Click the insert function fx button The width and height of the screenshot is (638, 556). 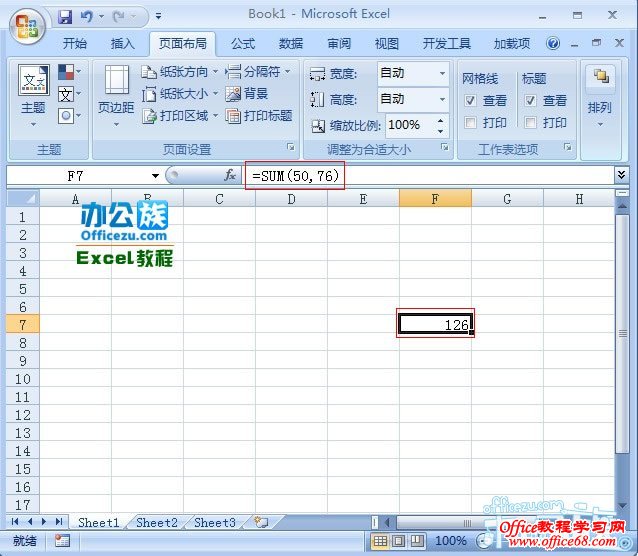[230, 175]
